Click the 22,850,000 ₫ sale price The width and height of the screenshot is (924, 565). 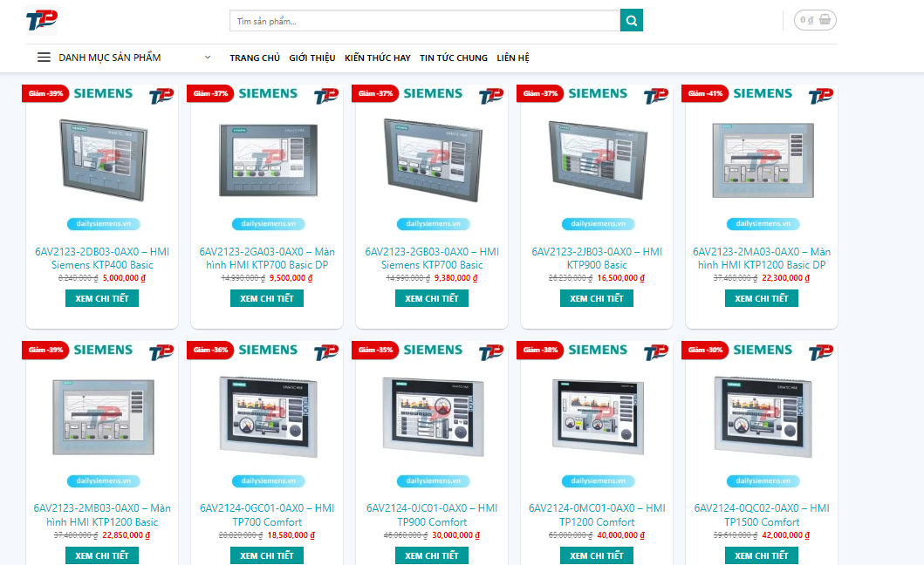coord(127,535)
